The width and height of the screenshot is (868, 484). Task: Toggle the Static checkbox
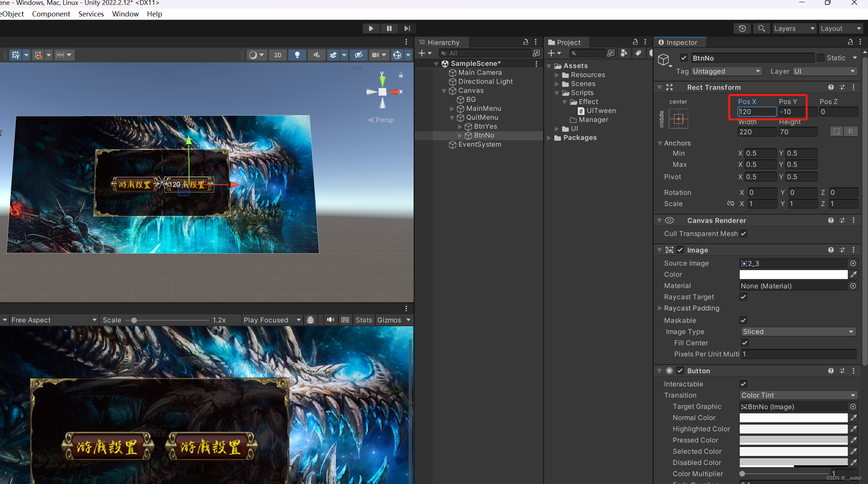821,58
